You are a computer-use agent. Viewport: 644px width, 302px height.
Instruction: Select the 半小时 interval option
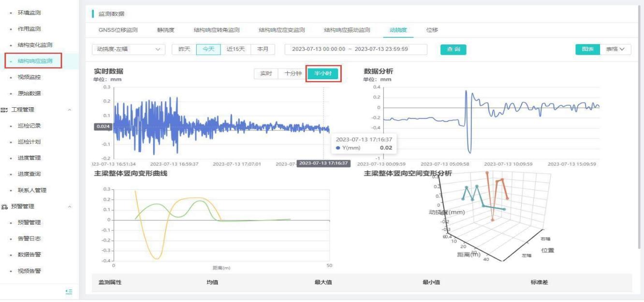pos(323,74)
